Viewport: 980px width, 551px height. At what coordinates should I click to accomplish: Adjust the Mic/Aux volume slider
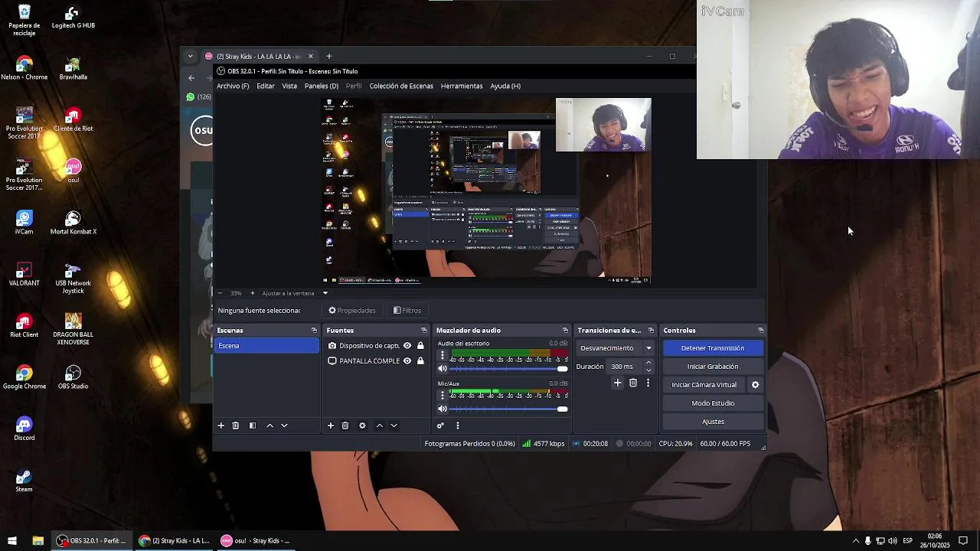coord(509,409)
